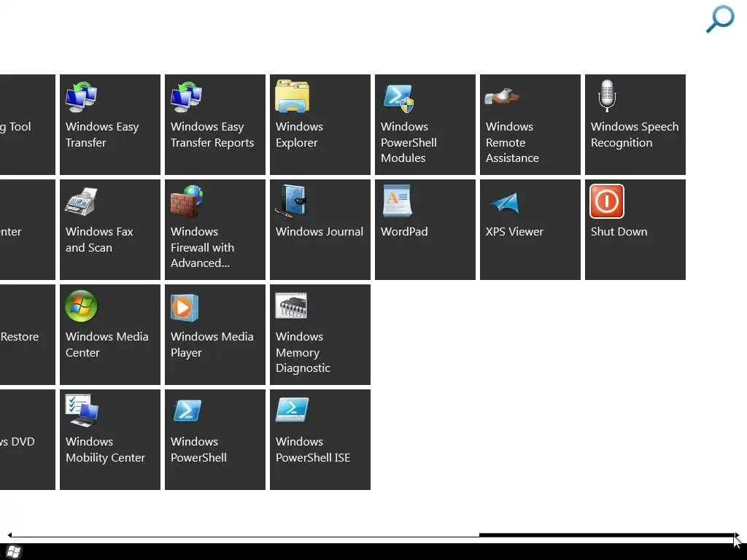This screenshot has width=747, height=560.
Task: Click "Windows Media Player" label text
Action: 212,344
